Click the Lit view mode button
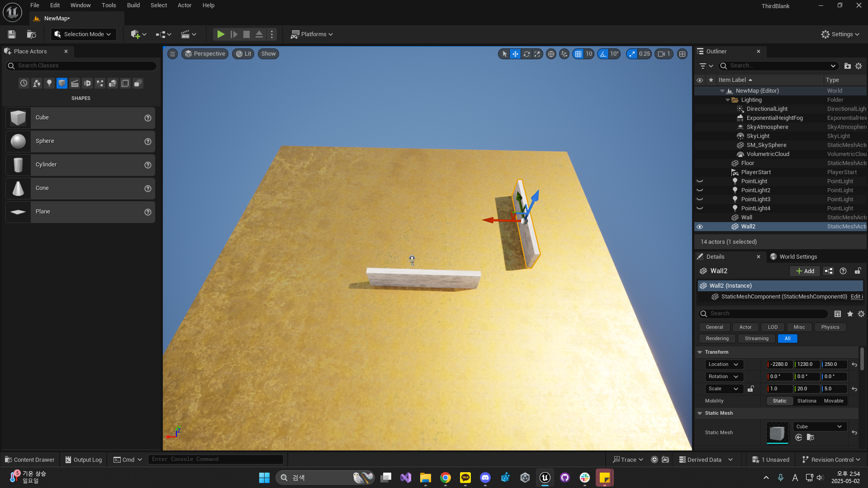The width and height of the screenshot is (868, 488). click(x=243, y=54)
